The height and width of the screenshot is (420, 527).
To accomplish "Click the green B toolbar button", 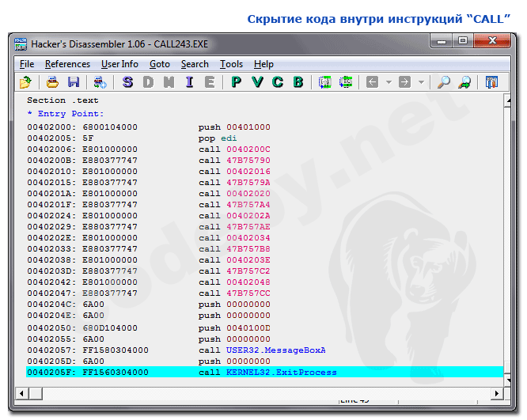I will point(298,82).
